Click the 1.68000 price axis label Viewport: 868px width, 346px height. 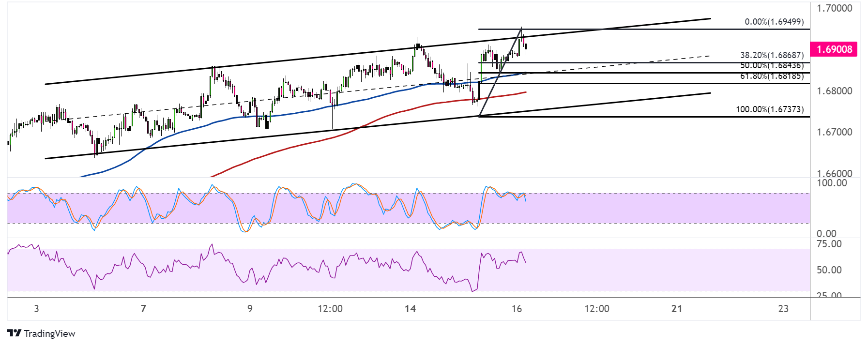point(834,91)
